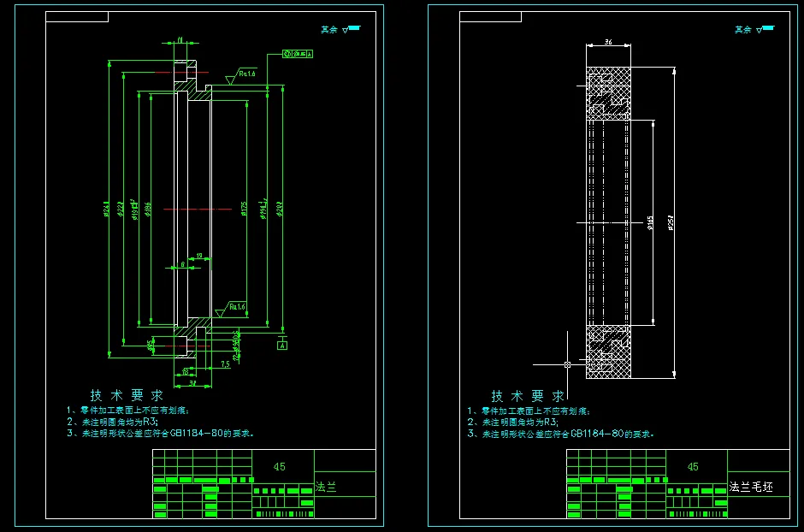The image size is (804, 532).
Task: Click the 其余 roughness note on the 法兰毛坯 sheet
Action: (x=754, y=29)
